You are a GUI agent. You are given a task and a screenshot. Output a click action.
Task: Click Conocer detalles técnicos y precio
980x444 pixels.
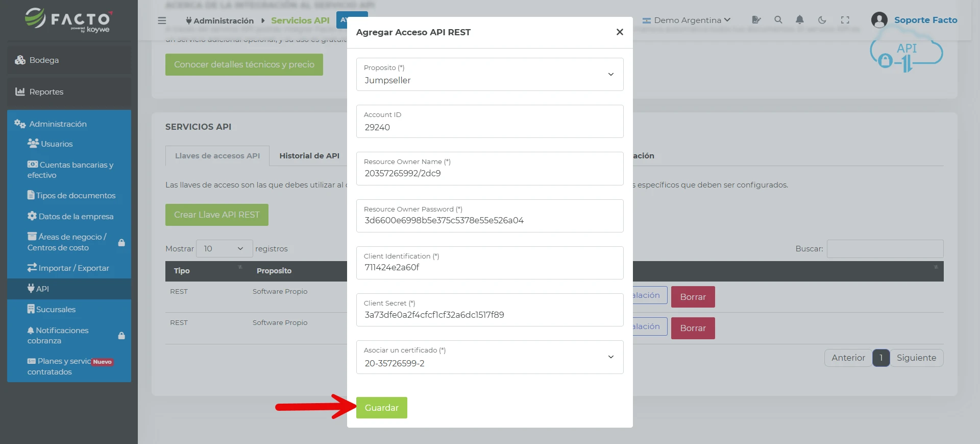(244, 65)
